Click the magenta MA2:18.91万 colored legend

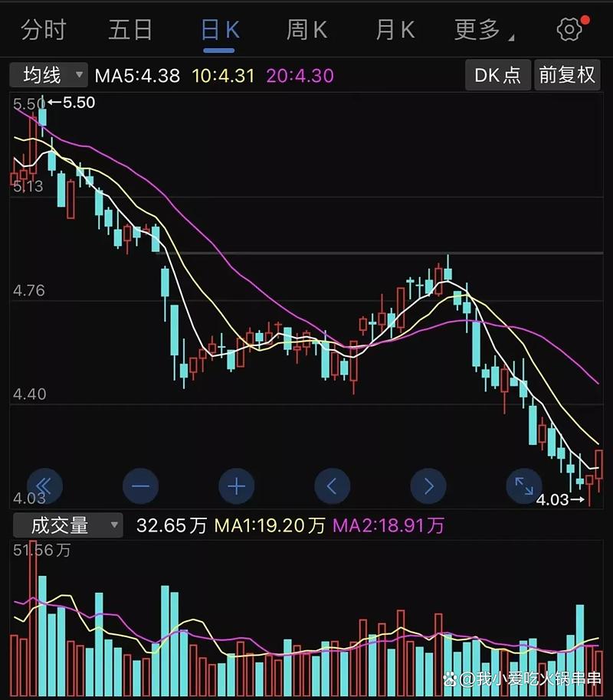(x=388, y=525)
